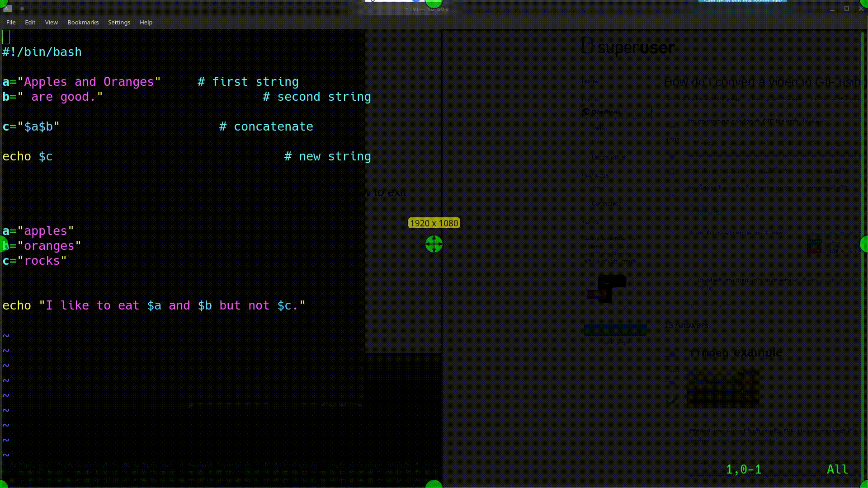Click the downvote arrow below the question score
The image size is (868, 488).
(672, 156)
